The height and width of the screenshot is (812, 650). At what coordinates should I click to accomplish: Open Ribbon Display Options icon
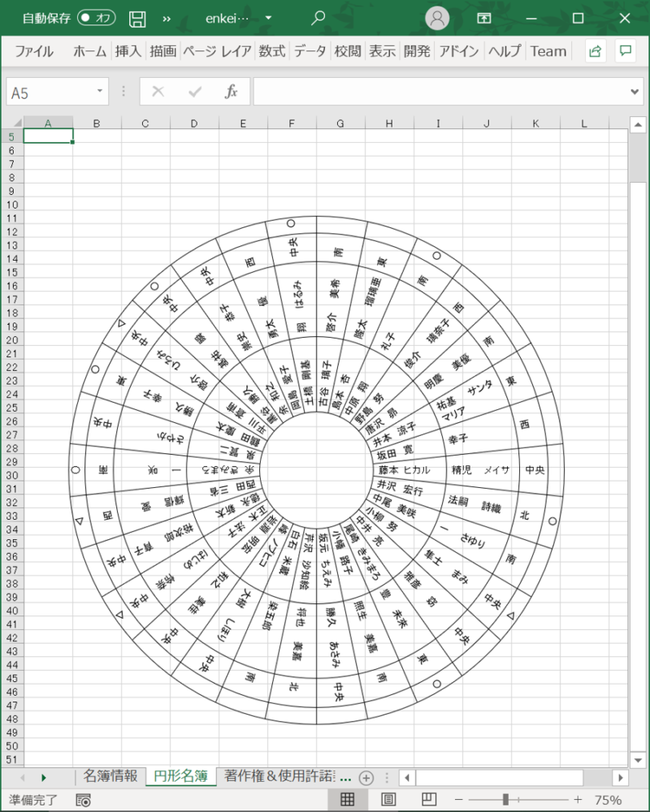point(484,18)
